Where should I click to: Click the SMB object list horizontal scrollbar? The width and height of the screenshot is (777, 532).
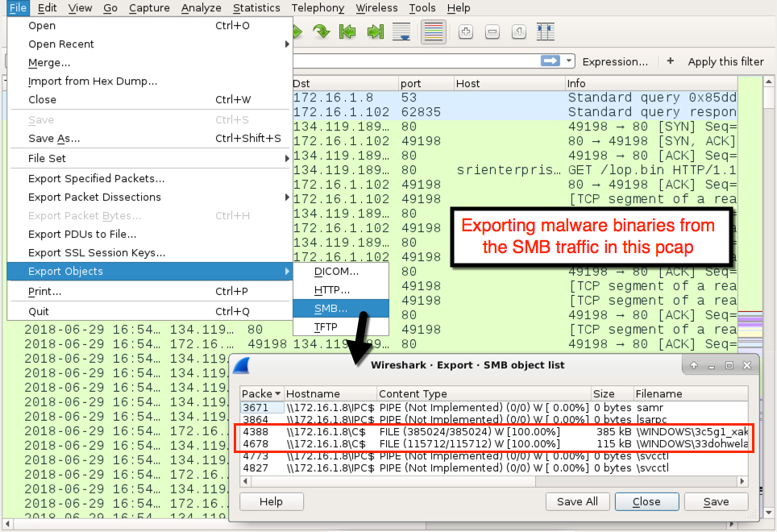pos(493,481)
